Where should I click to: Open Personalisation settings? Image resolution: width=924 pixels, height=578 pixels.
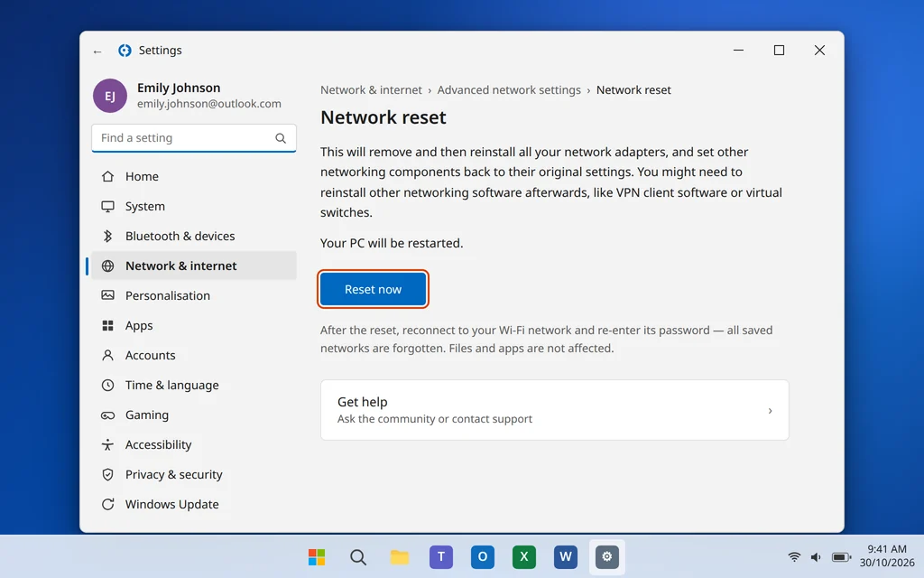[x=194, y=295]
